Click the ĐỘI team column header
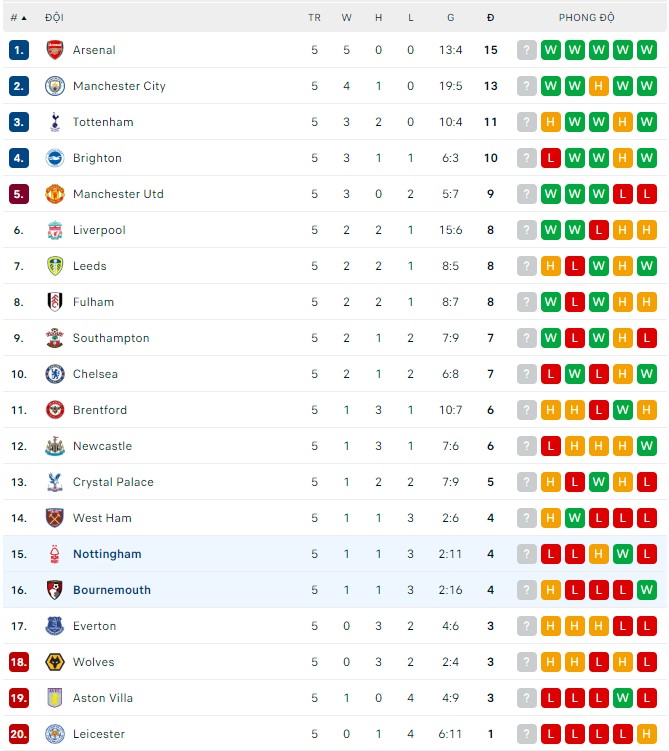The image size is (669, 751). [54, 18]
